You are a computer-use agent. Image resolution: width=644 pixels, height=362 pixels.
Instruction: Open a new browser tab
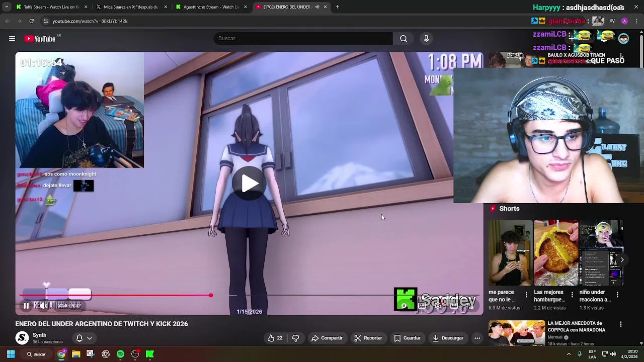point(337,7)
